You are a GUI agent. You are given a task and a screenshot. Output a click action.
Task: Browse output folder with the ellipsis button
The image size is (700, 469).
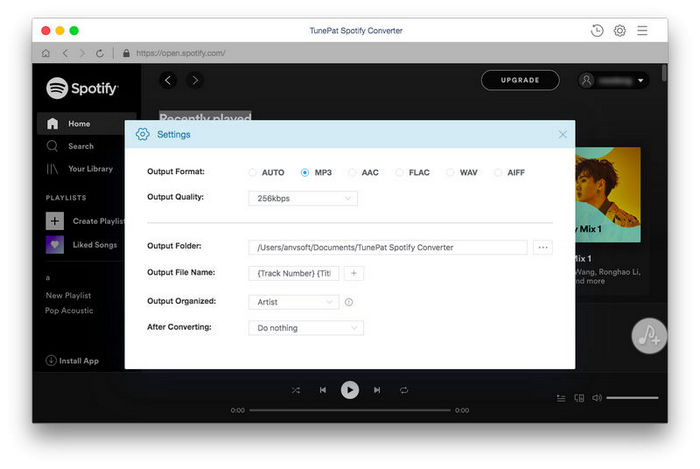point(543,247)
